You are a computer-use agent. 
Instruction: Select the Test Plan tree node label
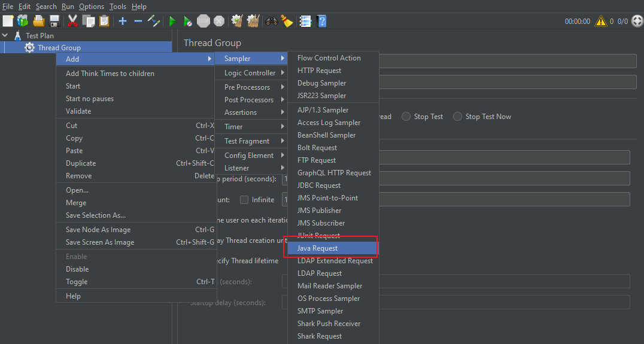[40, 36]
